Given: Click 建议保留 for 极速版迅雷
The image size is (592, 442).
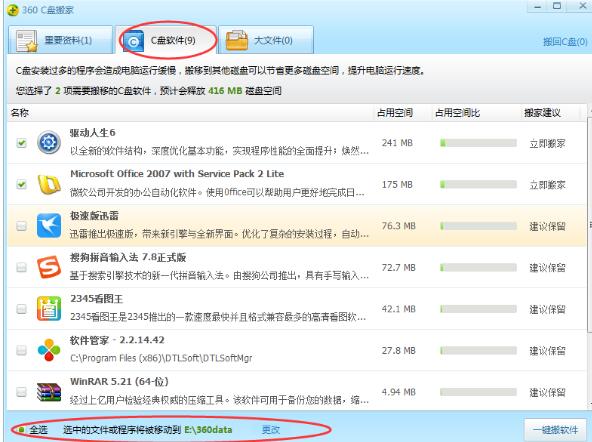Looking at the screenshot, I should tap(547, 226).
